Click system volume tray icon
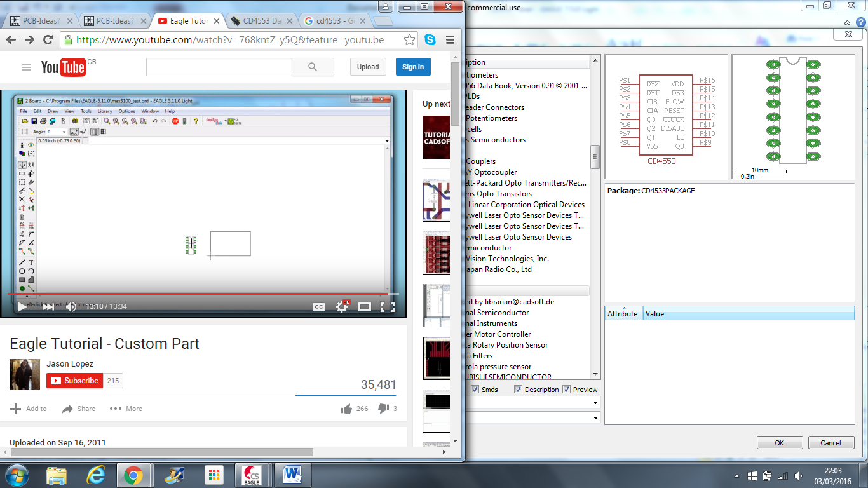 797,475
